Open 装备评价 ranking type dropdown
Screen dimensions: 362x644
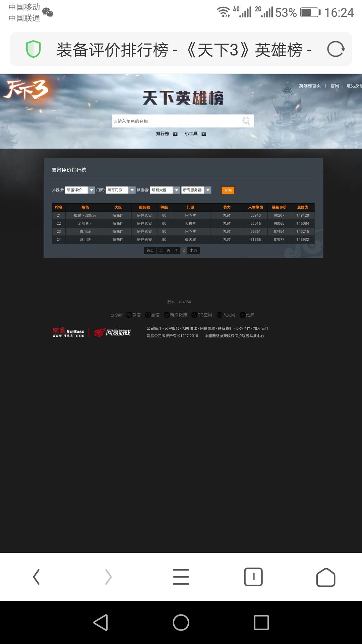click(x=80, y=190)
